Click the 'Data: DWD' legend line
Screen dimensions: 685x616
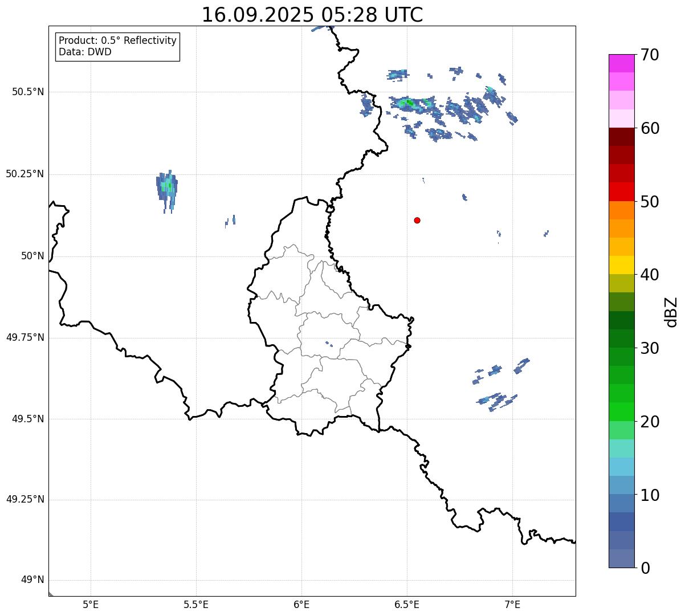pos(85,52)
